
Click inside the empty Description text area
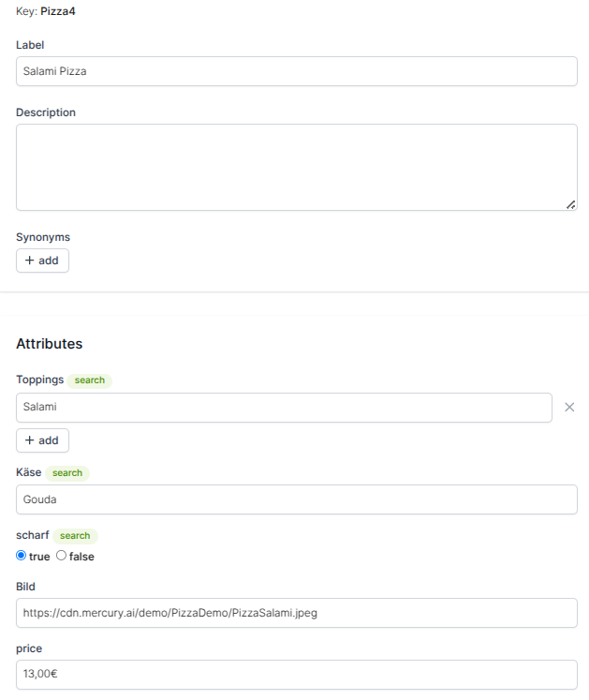(x=297, y=168)
